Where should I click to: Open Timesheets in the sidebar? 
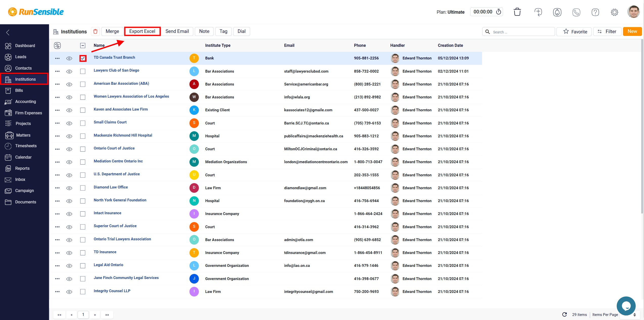pos(25,146)
